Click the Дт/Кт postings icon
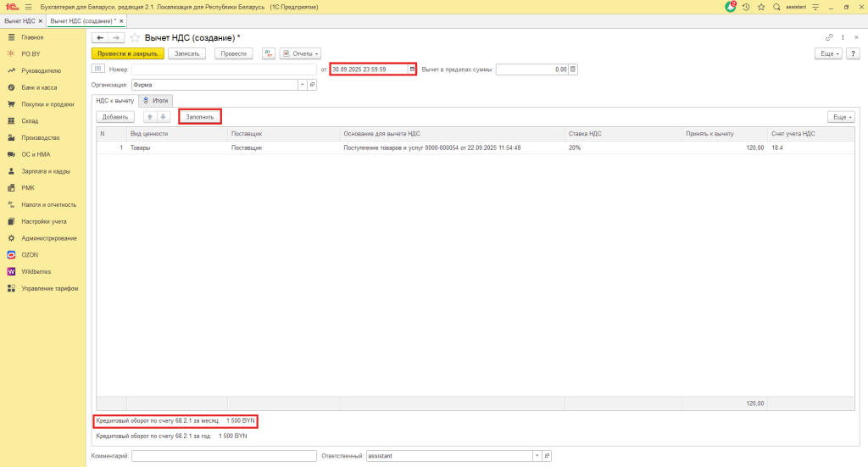 click(x=269, y=53)
